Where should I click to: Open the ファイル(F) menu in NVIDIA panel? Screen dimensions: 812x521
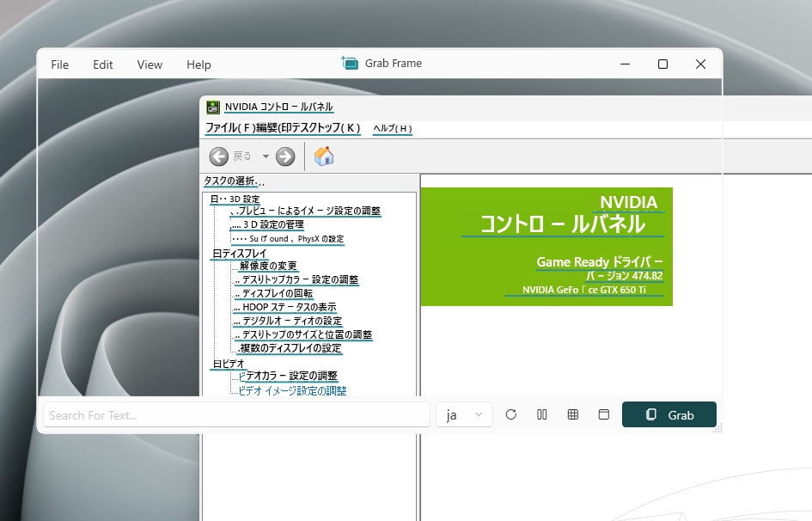pos(230,128)
